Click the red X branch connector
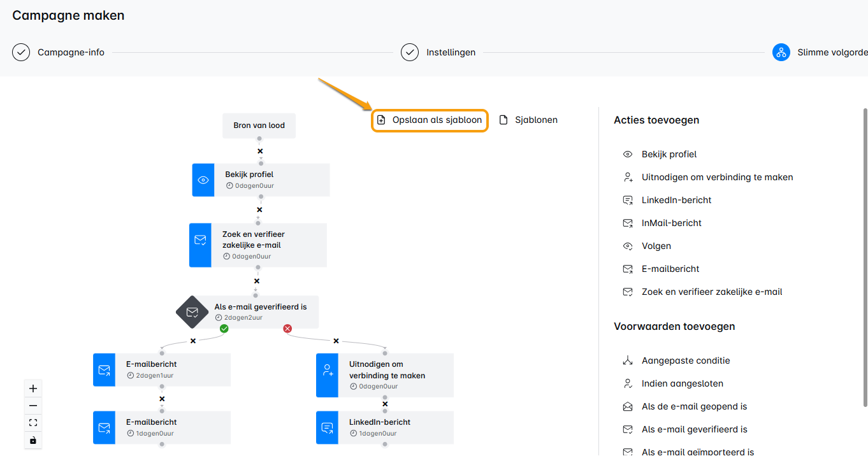The image size is (868, 470). (x=287, y=329)
